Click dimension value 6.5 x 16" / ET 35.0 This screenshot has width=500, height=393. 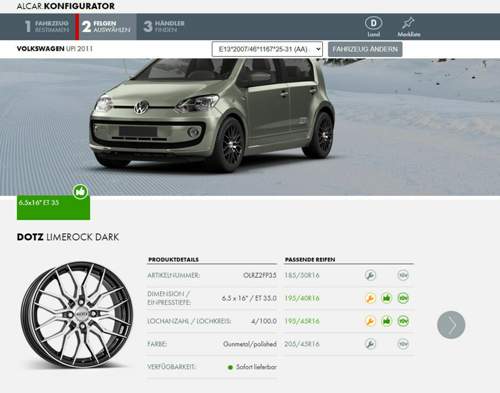[249, 298]
